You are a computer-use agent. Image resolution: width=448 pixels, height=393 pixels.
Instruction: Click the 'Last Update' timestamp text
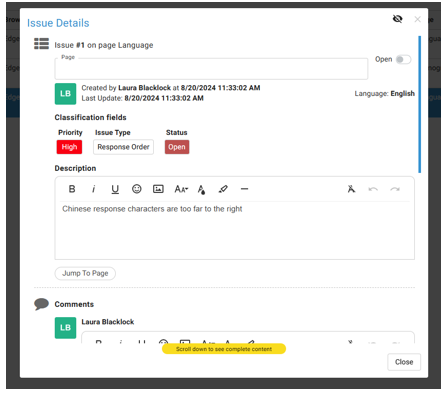tap(142, 98)
